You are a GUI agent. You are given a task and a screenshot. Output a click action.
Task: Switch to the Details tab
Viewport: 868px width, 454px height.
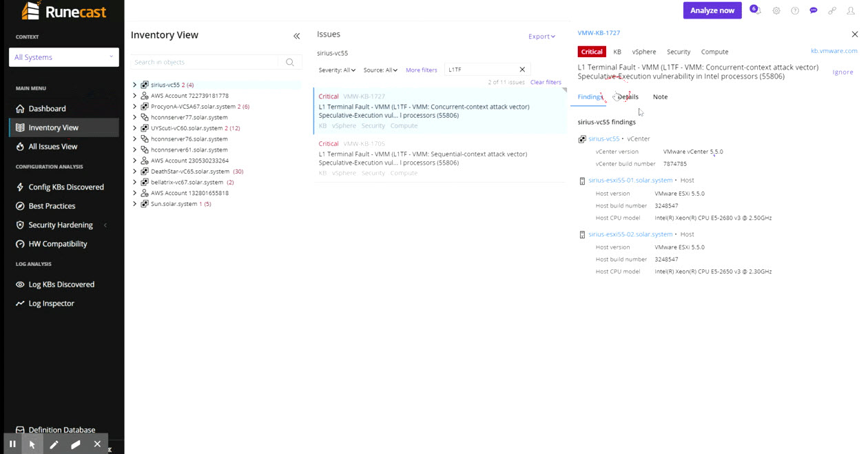[x=628, y=97]
